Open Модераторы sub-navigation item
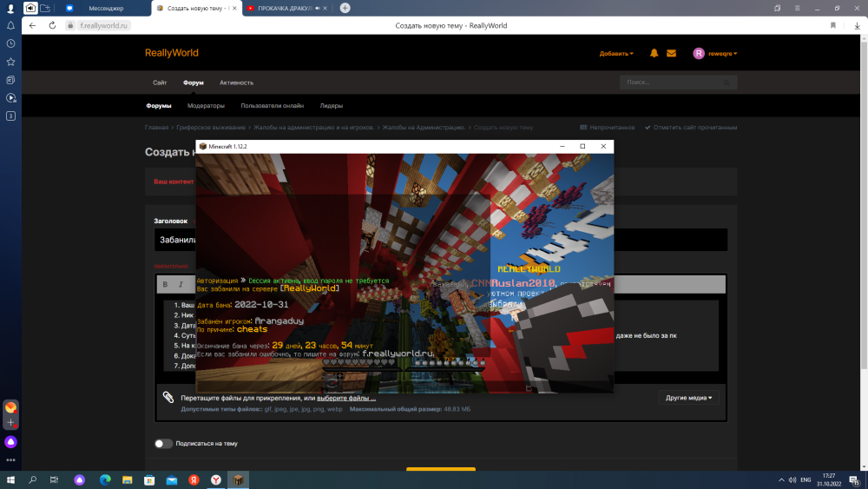The image size is (868, 489). point(206,106)
